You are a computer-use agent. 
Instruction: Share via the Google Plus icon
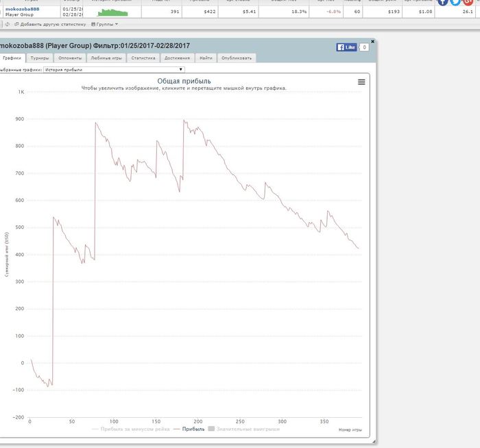(468, 2)
